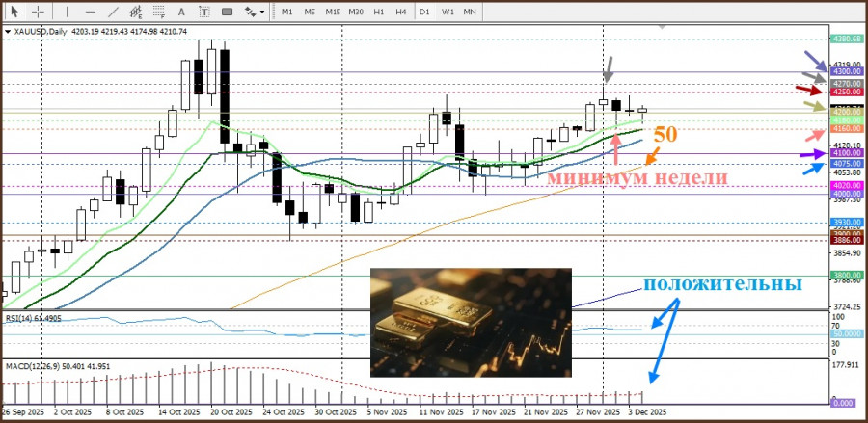868x423 pixels.
Task: Click the 26 Sep 2025 date label
Action: click(x=21, y=413)
